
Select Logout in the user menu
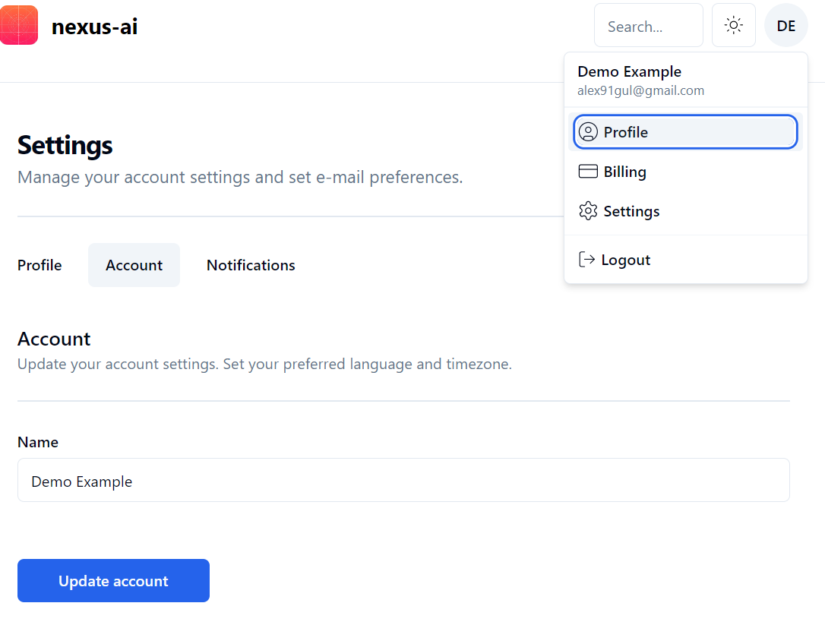[x=625, y=260]
